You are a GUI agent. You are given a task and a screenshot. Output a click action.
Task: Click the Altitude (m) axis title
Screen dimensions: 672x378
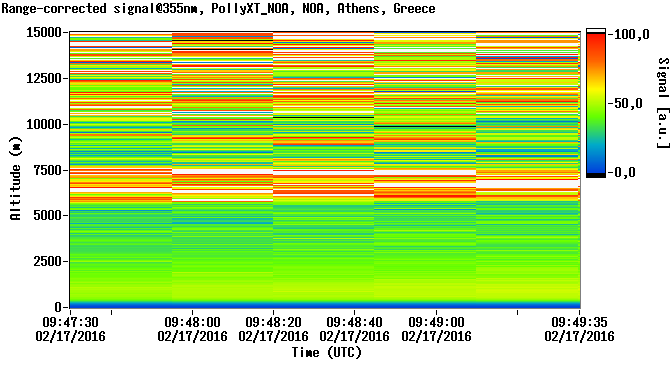click(15, 178)
